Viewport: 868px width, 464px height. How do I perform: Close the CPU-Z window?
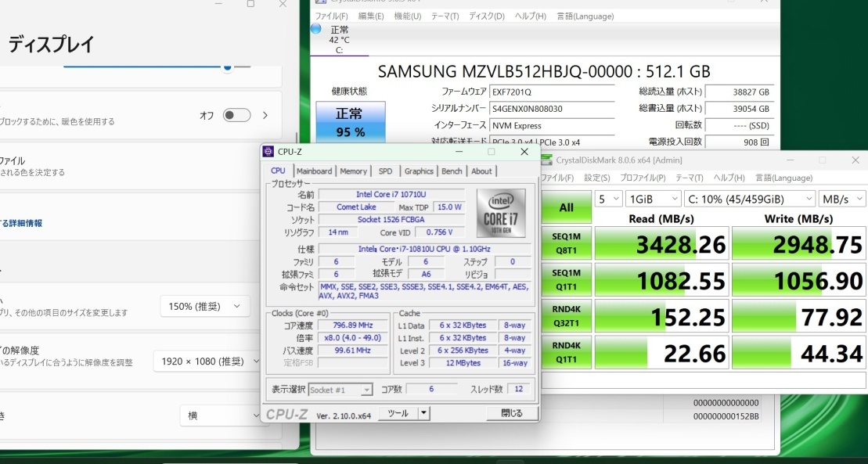(x=524, y=152)
